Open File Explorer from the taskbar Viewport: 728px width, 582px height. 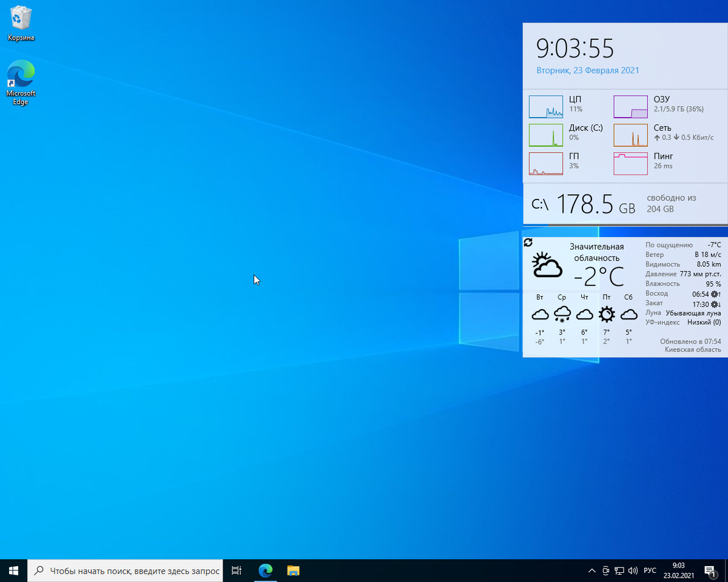pyautogui.click(x=293, y=570)
